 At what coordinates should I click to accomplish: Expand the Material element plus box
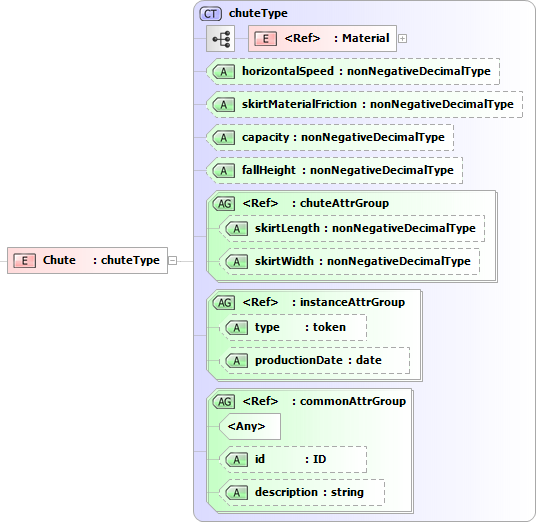tap(403, 39)
